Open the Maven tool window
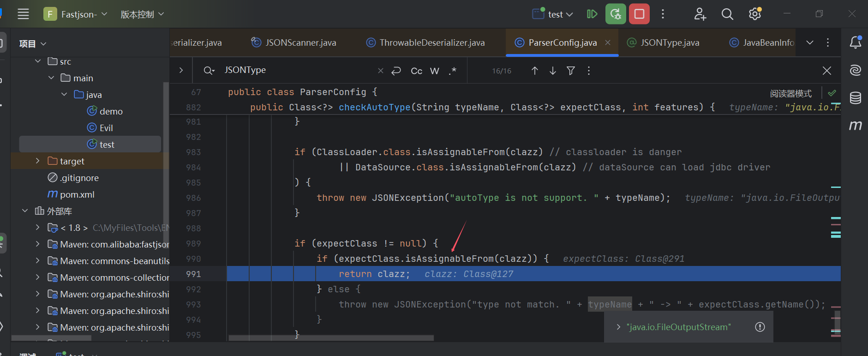 (x=855, y=125)
